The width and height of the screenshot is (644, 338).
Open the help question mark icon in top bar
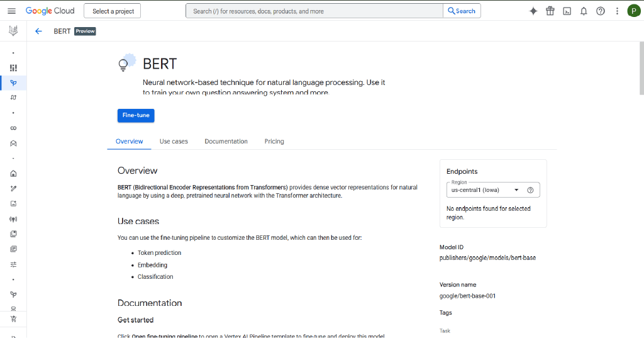[x=601, y=11]
